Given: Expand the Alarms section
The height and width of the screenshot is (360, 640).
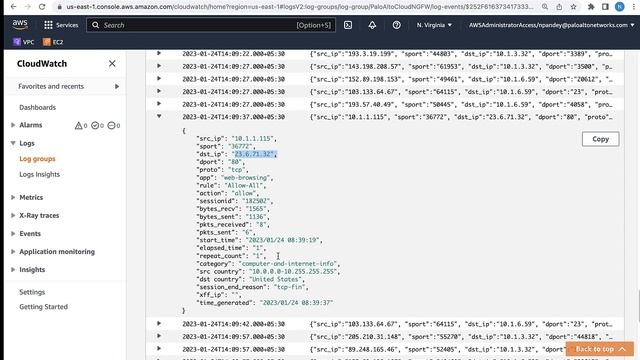Looking at the screenshot, I should (13, 125).
